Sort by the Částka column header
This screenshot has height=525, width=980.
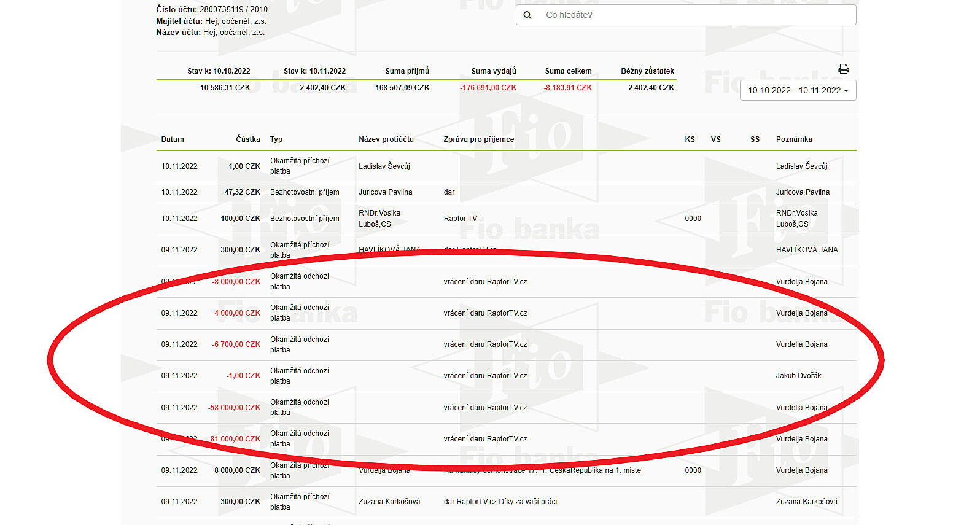[247, 139]
